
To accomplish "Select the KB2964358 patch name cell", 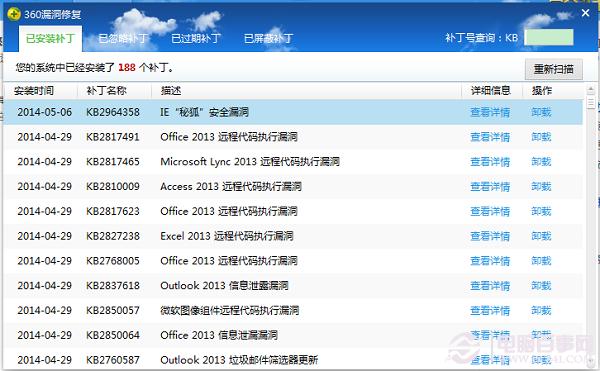I will (x=113, y=112).
